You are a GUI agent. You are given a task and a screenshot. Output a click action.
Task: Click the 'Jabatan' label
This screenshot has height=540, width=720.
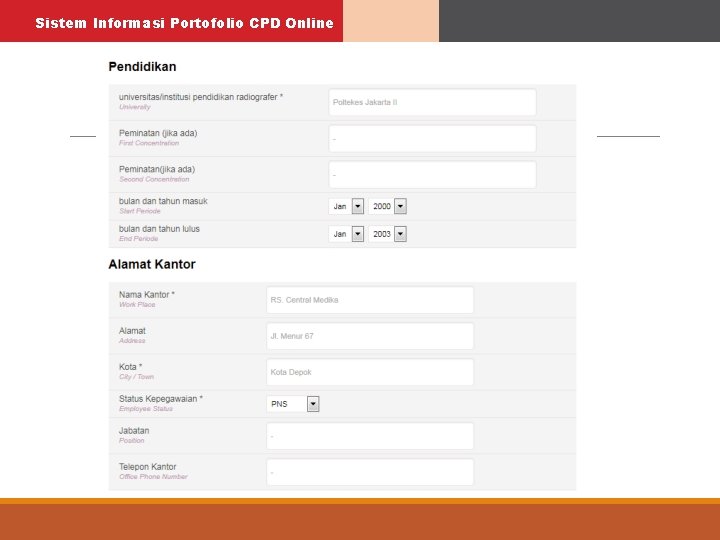[x=134, y=431]
